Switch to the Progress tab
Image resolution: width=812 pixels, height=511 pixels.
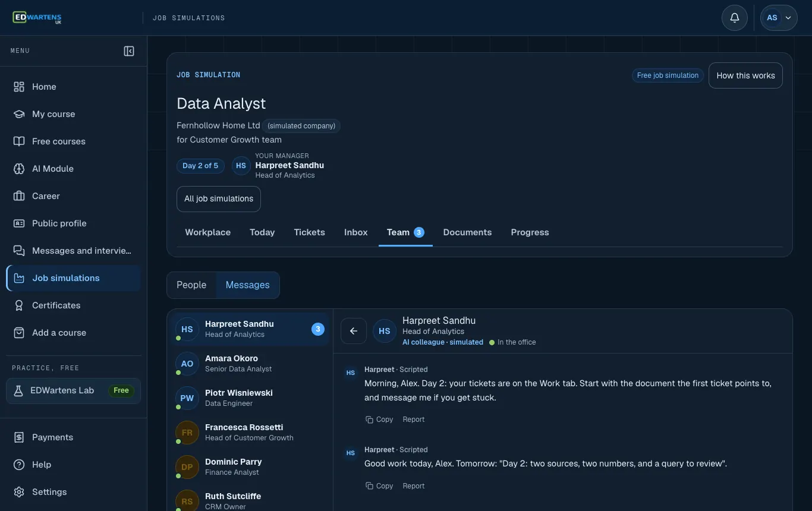(530, 232)
